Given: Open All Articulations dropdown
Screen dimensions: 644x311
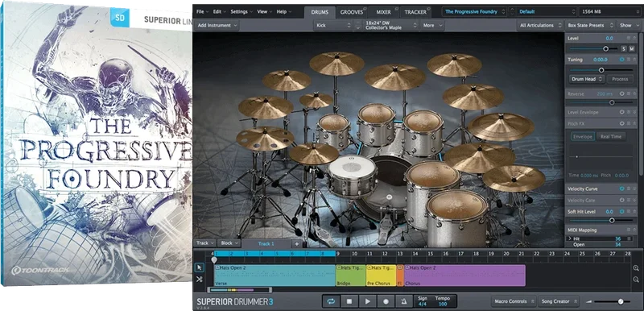Looking at the screenshot, I should point(540,25).
